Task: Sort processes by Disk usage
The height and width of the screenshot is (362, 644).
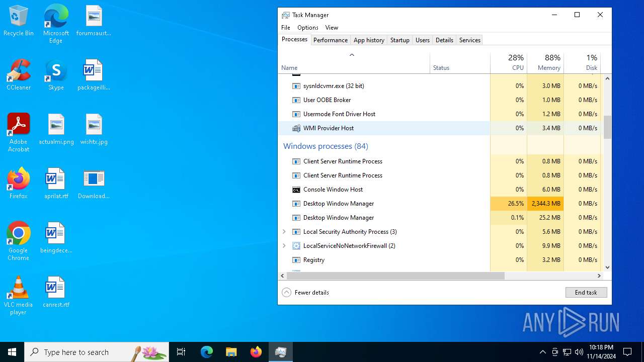Action: [x=583, y=62]
